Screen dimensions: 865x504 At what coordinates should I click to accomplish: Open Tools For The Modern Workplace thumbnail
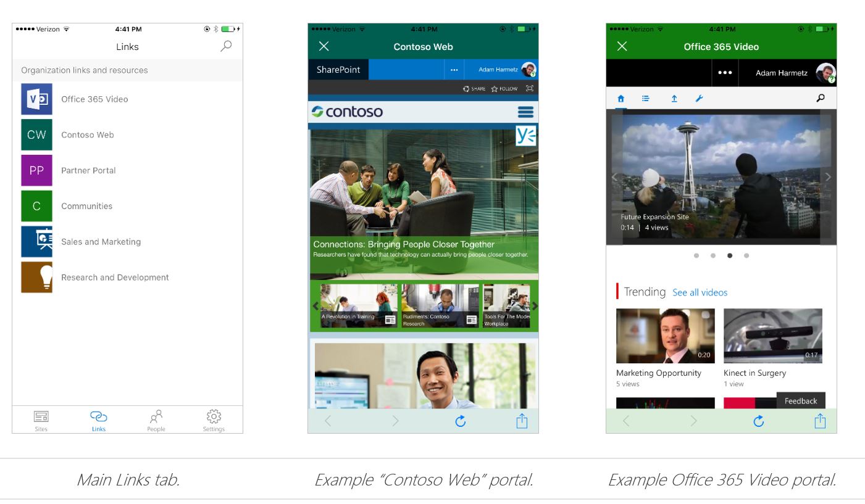[x=506, y=306]
